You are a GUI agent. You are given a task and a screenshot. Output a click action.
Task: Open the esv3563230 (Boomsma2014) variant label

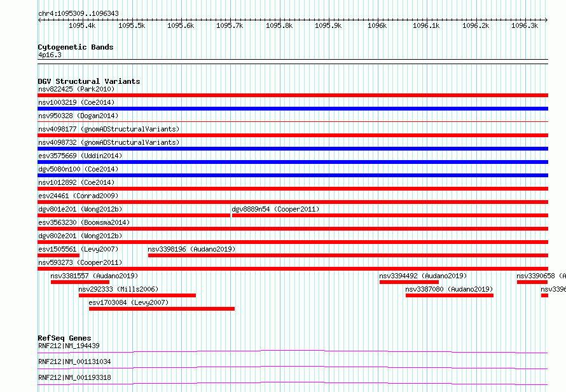click(x=84, y=222)
